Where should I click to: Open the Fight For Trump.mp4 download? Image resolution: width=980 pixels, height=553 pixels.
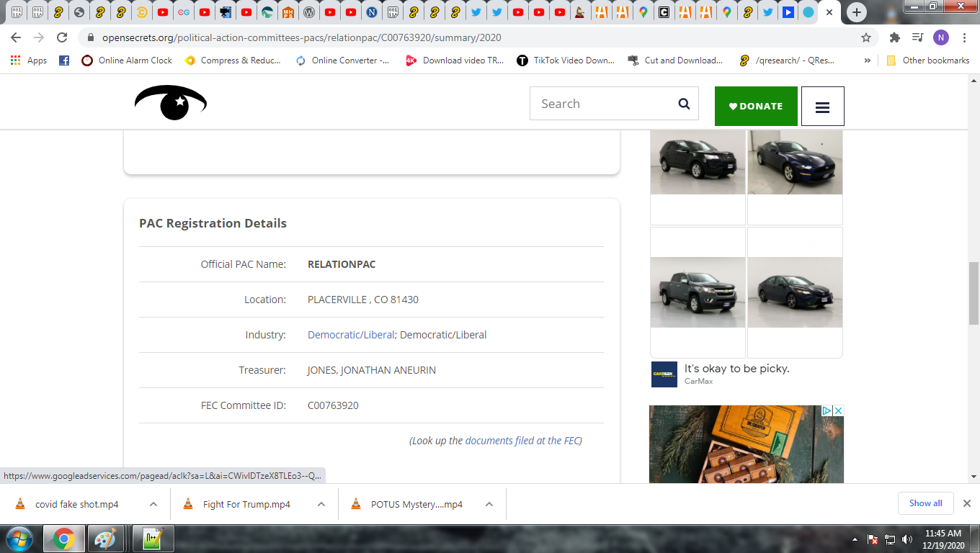point(246,504)
